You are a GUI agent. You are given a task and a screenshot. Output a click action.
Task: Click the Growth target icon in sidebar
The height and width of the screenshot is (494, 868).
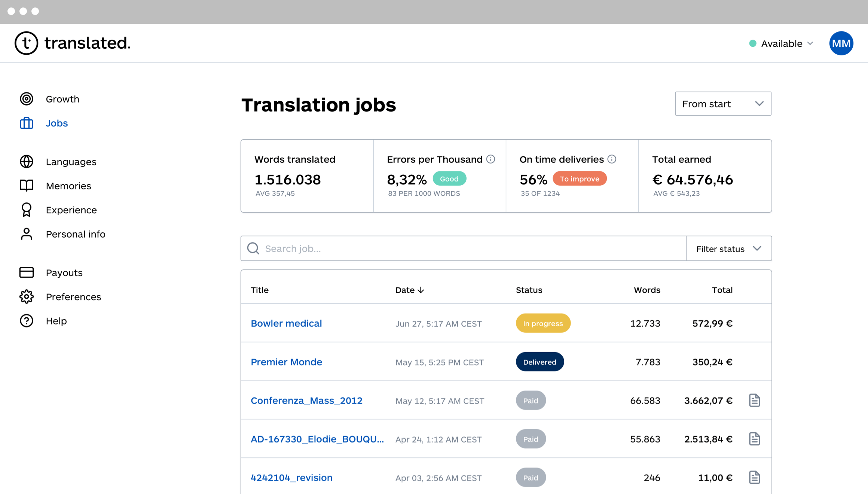26,99
